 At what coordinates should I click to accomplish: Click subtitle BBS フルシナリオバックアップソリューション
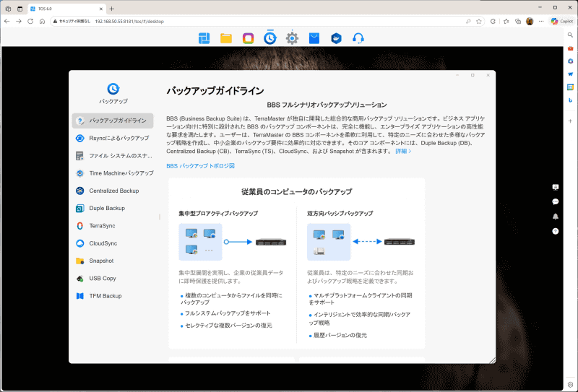point(327,105)
